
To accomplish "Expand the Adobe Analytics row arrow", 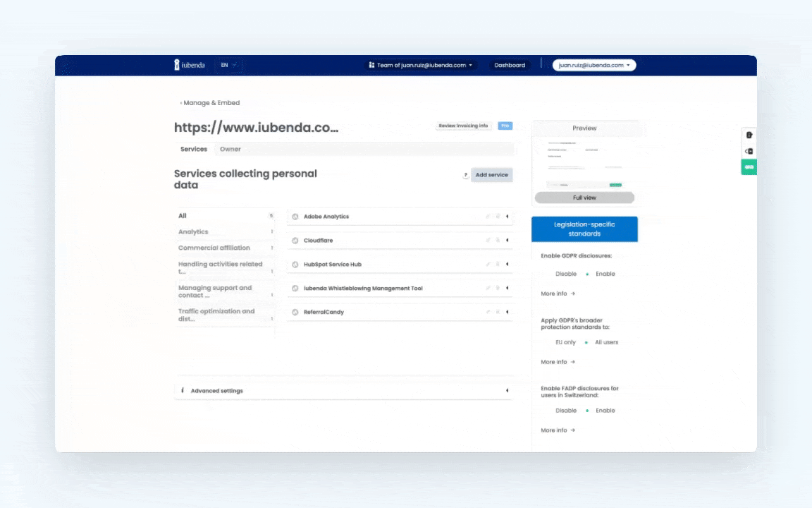I will coord(507,217).
